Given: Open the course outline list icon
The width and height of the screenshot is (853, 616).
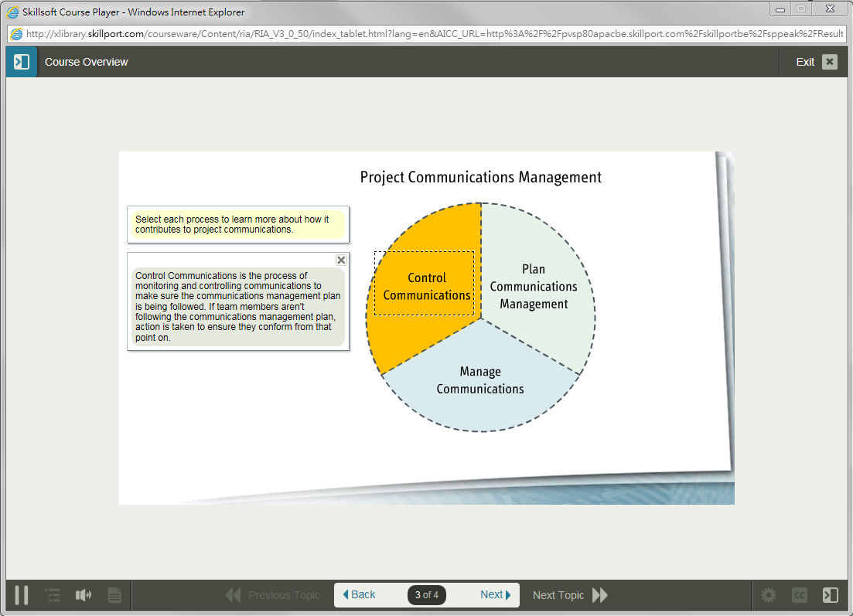Looking at the screenshot, I should [x=53, y=595].
